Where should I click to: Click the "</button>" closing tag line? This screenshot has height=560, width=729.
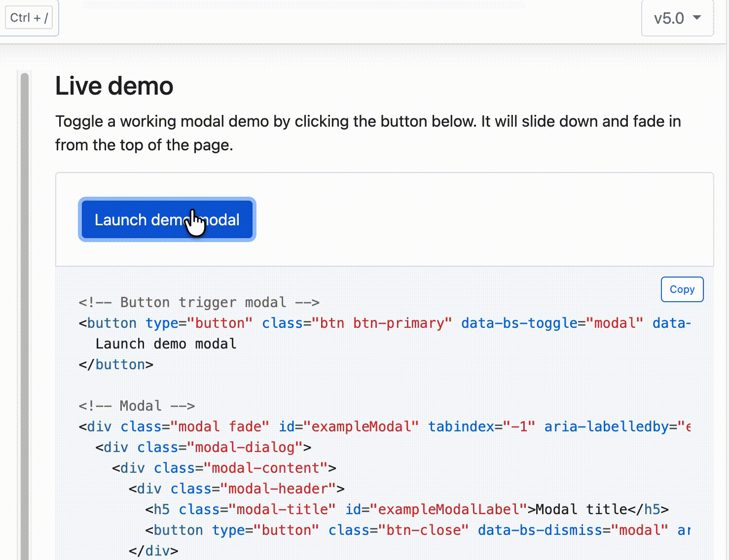pos(116,364)
